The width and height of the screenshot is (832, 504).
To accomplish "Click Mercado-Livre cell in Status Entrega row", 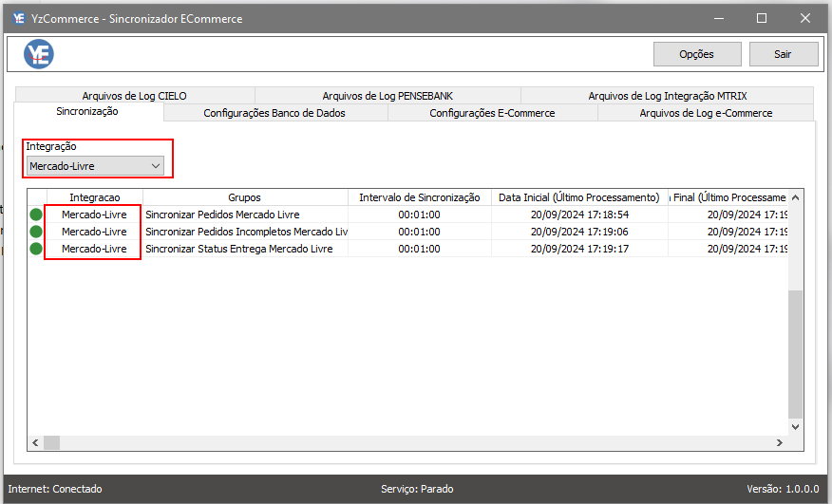I will click(94, 249).
